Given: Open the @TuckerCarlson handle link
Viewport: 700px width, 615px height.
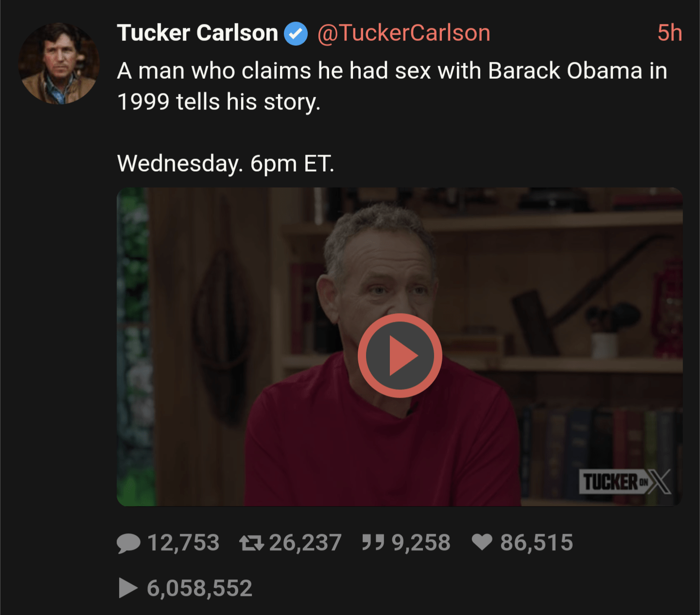Looking at the screenshot, I should (403, 33).
